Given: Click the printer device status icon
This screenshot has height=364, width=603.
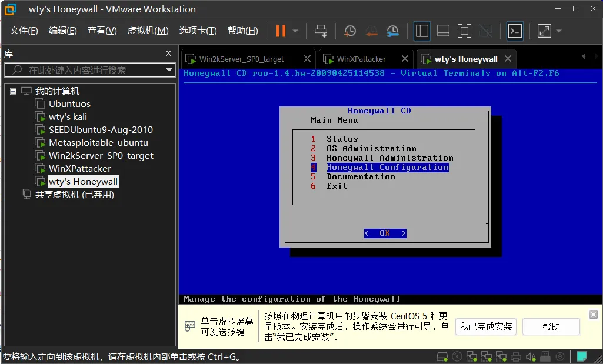Looking at the screenshot, I should click(516, 357).
